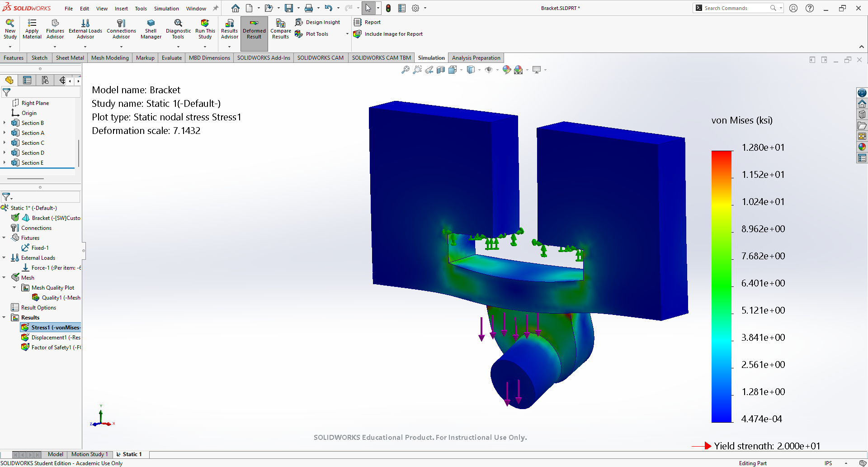This screenshot has width=868, height=467.
Task: Select the Result Options item
Action: 34,307
